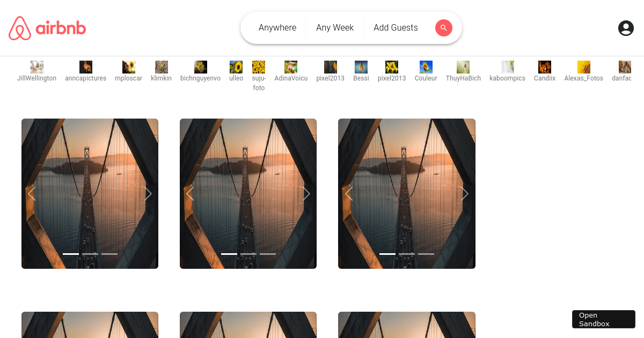Select the kaboompics story avatar

click(507, 67)
